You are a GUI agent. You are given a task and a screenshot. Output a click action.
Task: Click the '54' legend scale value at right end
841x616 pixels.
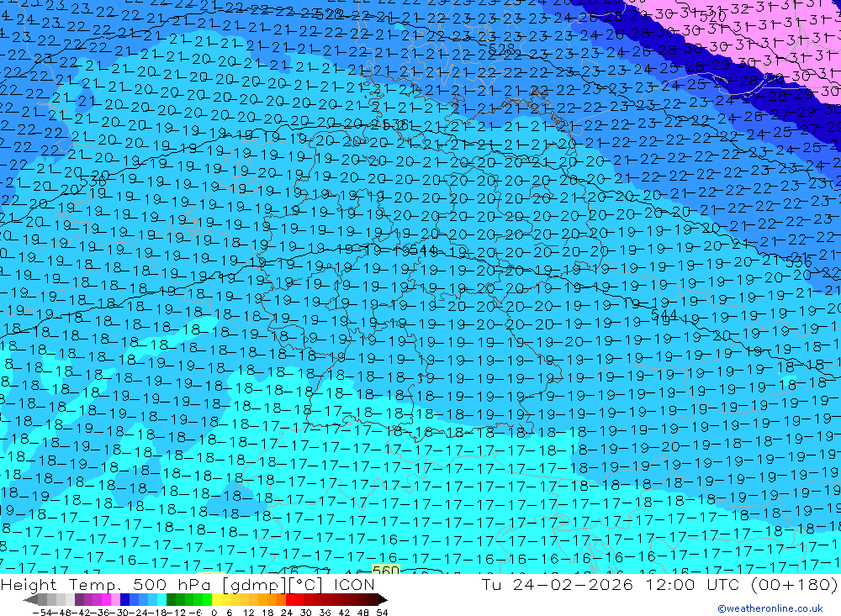pyautogui.click(x=382, y=613)
